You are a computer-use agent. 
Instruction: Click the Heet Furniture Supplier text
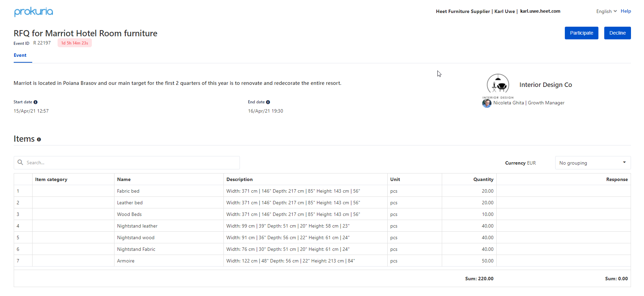pyautogui.click(x=463, y=11)
